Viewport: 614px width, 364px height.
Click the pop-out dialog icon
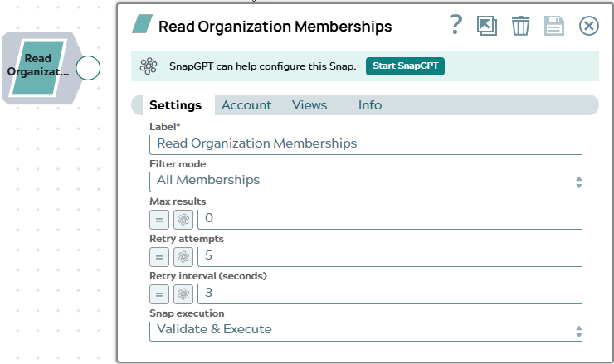(x=487, y=26)
